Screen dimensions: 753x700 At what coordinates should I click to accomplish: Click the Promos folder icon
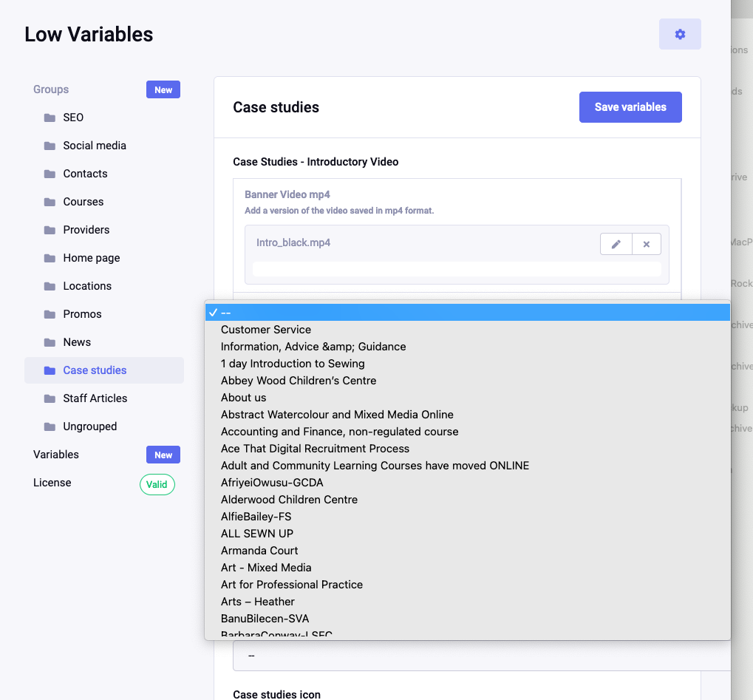pos(50,314)
